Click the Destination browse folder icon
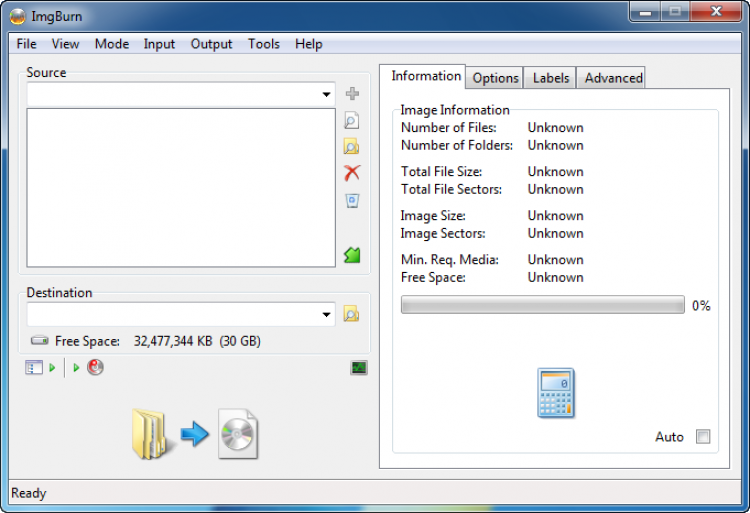 (x=352, y=314)
